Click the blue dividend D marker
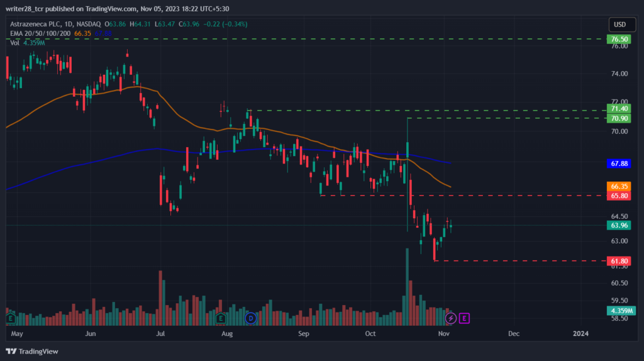The width and height of the screenshot is (644, 361). [250, 318]
